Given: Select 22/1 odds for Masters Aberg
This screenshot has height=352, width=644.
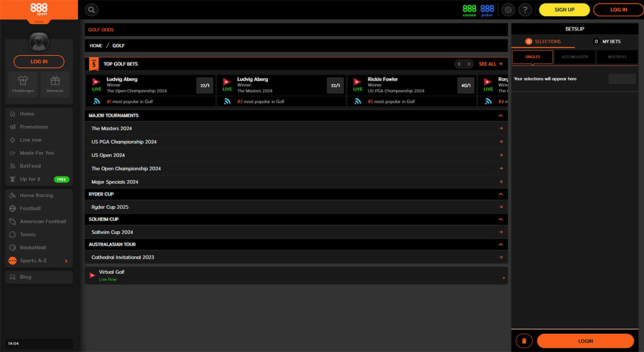Looking at the screenshot, I should click(x=335, y=86).
